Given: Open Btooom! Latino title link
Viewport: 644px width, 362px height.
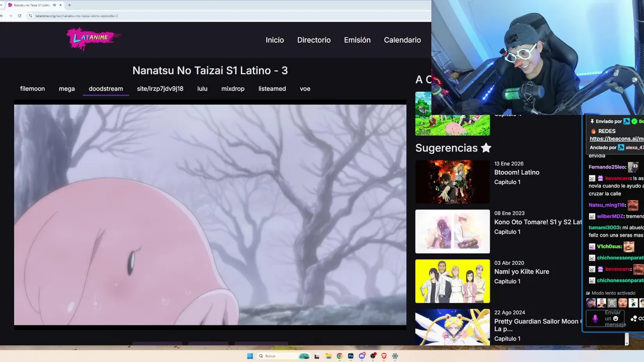Looking at the screenshot, I should click(517, 172).
